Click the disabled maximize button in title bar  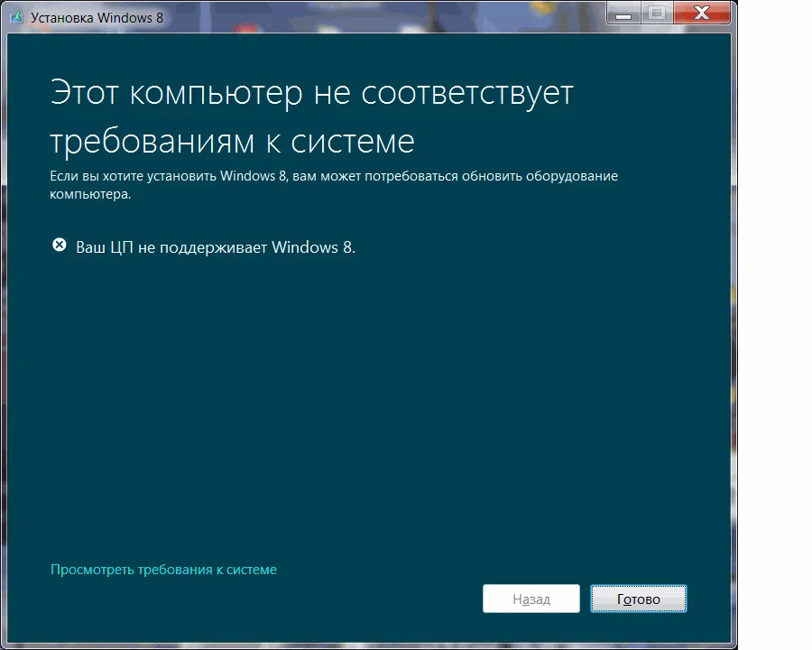[x=657, y=13]
